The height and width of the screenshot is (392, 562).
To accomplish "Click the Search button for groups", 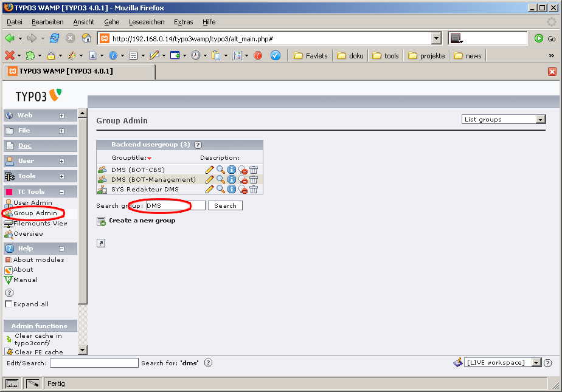I will tap(225, 205).
